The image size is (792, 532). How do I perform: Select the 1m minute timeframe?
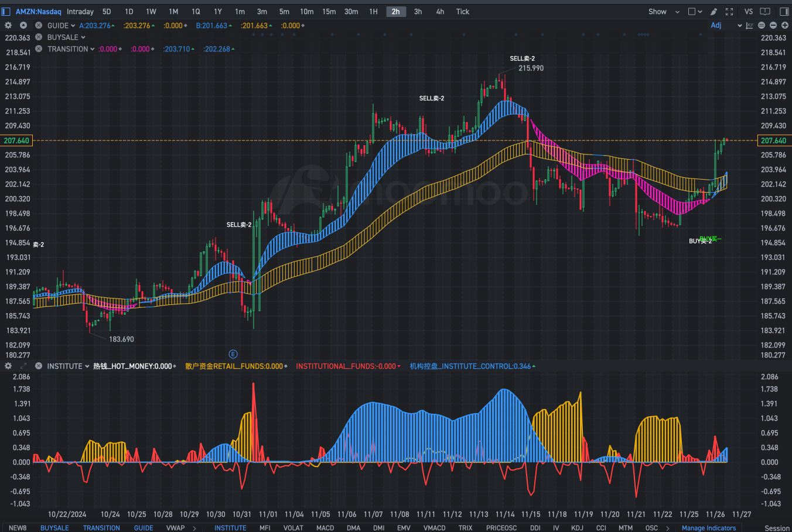(240, 11)
